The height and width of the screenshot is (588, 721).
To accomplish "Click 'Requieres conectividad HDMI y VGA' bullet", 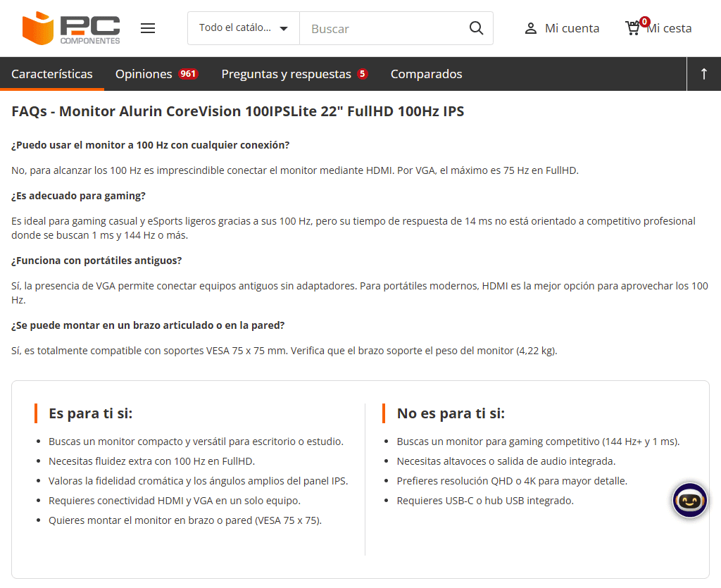I will (175, 501).
